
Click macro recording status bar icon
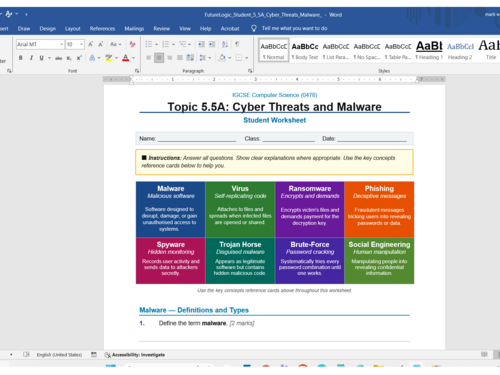click(94, 354)
